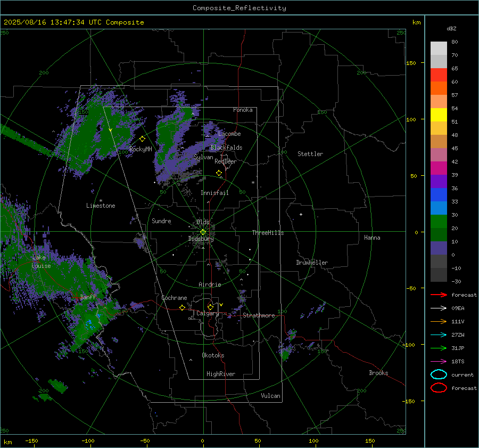Viewport: 479px width, 448px height.
Task: Pick the dark green 10-20 dBZ swatch
Action: point(439,234)
